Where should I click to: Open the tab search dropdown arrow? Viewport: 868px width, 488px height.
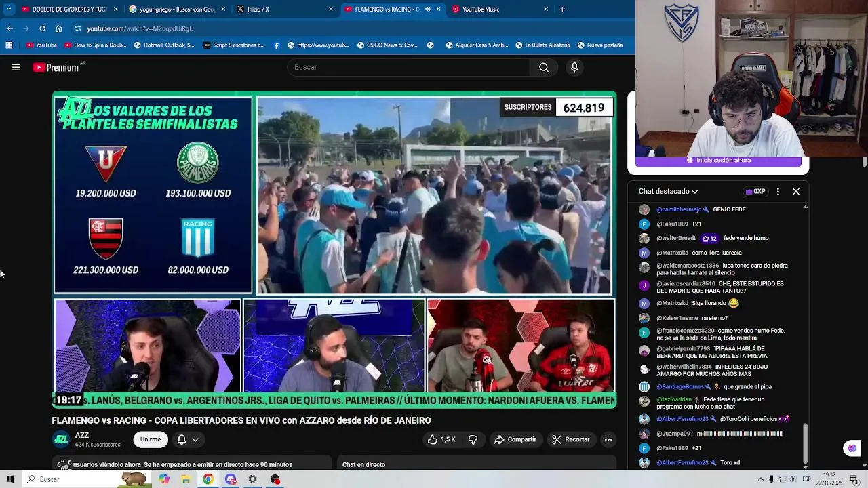pyautogui.click(x=9, y=9)
